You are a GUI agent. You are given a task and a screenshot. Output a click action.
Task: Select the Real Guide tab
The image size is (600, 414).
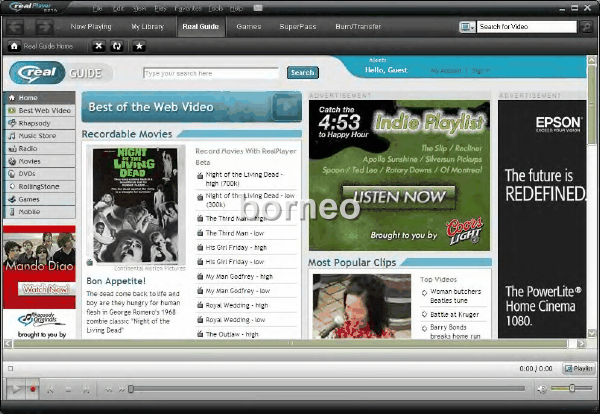201,26
